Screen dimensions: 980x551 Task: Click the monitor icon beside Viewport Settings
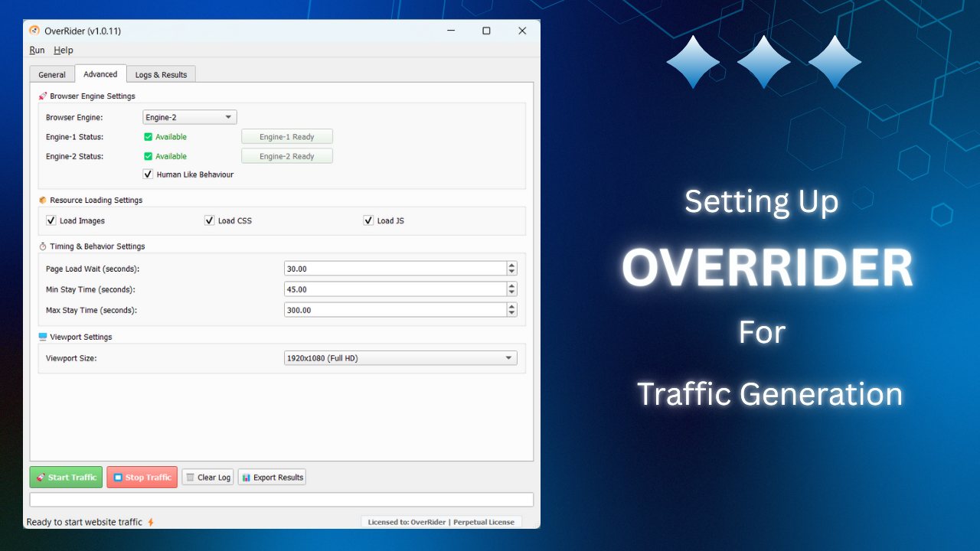tap(43, 337)
